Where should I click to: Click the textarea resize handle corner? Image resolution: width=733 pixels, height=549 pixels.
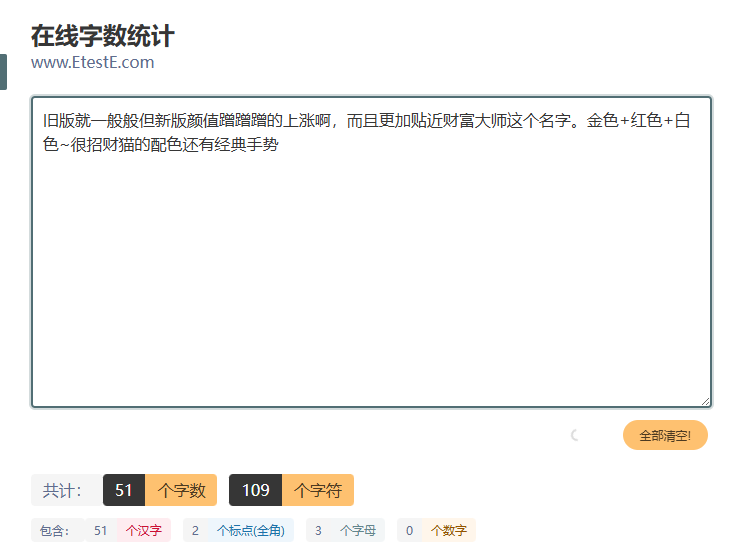[x=705, y=402]
